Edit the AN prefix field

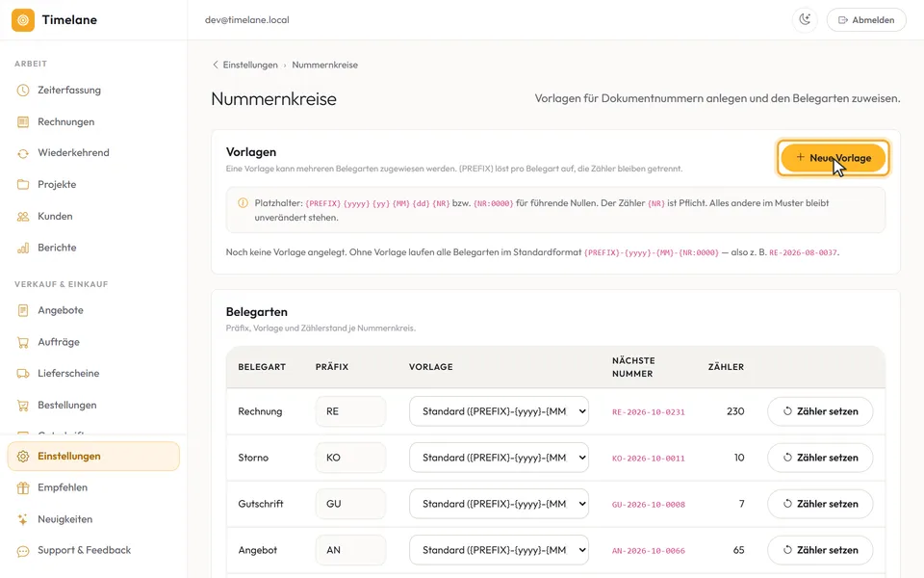coord(350,550)
